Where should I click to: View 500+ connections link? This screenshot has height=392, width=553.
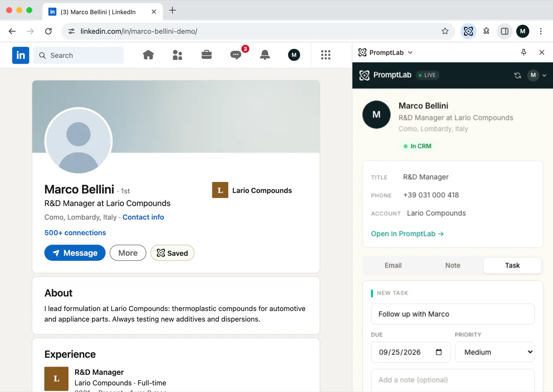coord(75,233)
